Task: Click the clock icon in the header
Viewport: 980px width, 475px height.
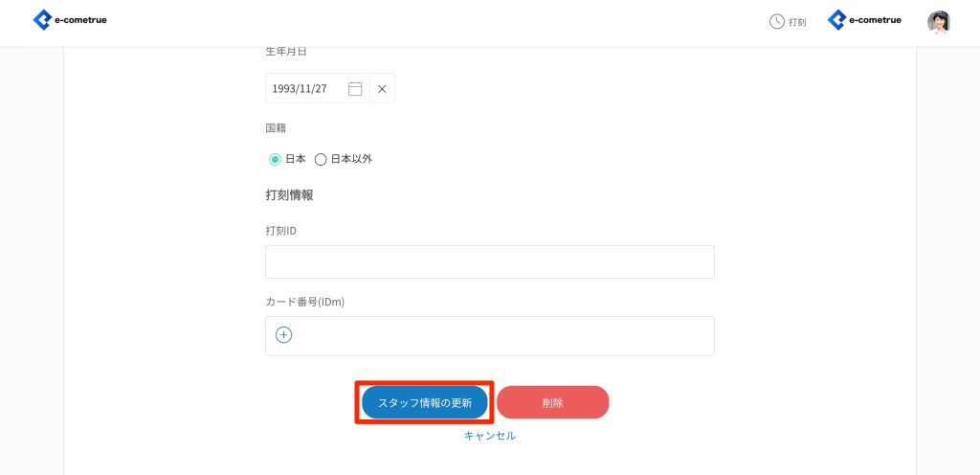Action: pos(777,21)
